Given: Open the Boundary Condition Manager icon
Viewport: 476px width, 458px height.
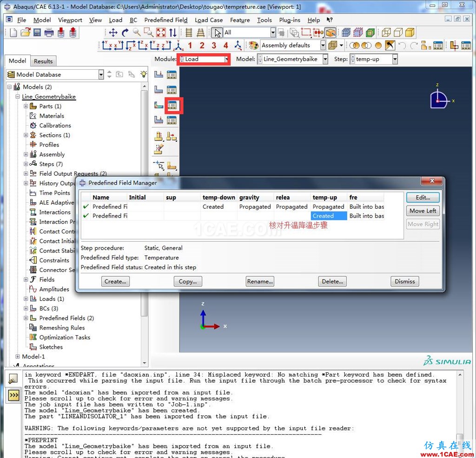Looking at the screenshot, I should click(172, 90).
